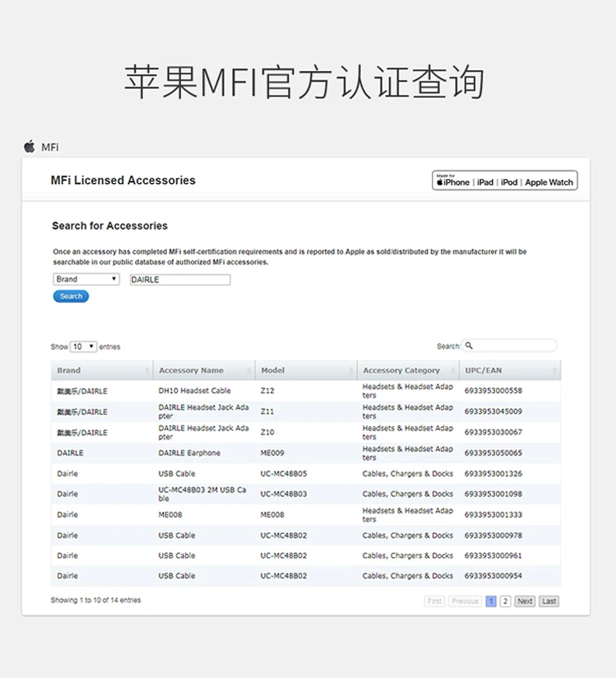Select the Z12 model cell
The width and height of the screenshot is (616, 678).
click(267, 390)
